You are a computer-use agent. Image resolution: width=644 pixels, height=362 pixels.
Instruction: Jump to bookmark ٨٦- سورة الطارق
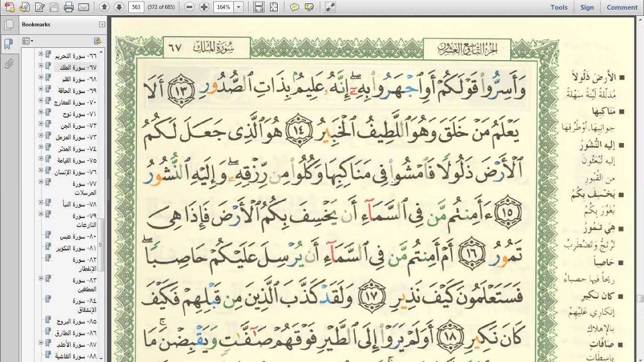pyautogui.click(x=77, y=333)
